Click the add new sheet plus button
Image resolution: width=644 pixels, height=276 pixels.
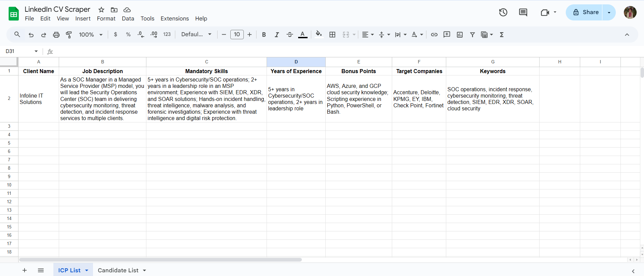[x=25, y=270]
